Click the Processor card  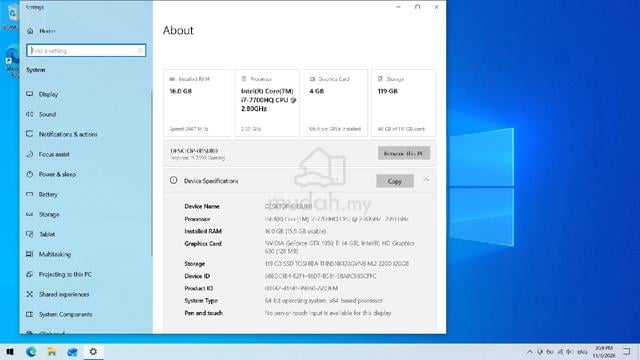click(x=267, y=103)
